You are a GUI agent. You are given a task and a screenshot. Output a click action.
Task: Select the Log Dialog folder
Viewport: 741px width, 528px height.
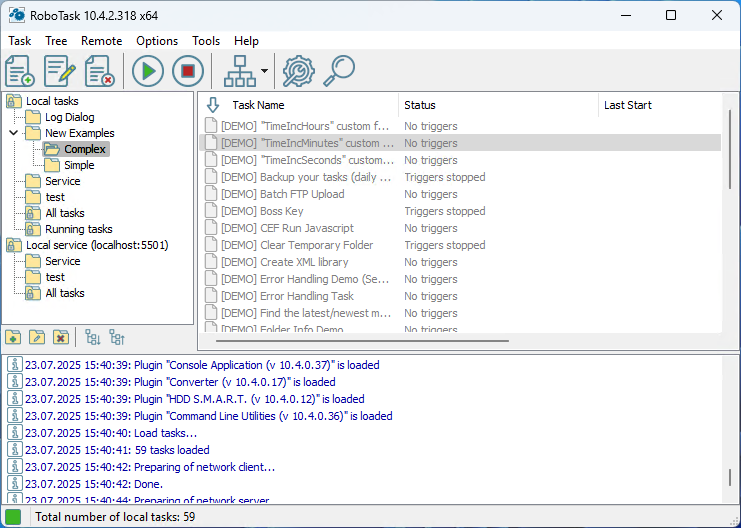(x=69, y=117)
